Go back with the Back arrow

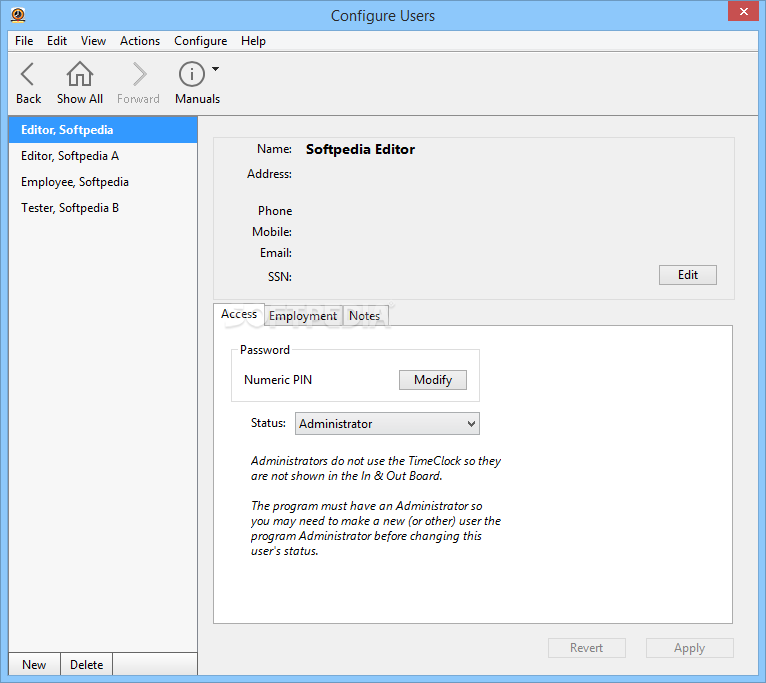[x=28, y=74]
